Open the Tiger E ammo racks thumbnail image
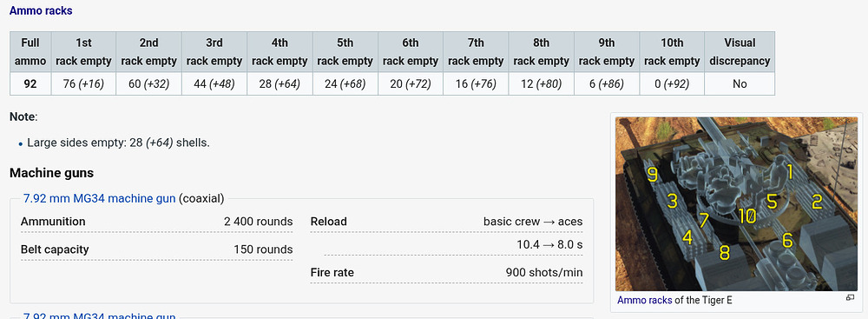The image size is (868, 319). click(736, 204)
